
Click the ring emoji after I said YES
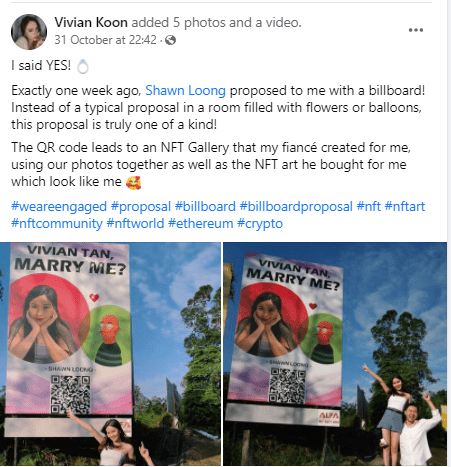click(83, 66)
